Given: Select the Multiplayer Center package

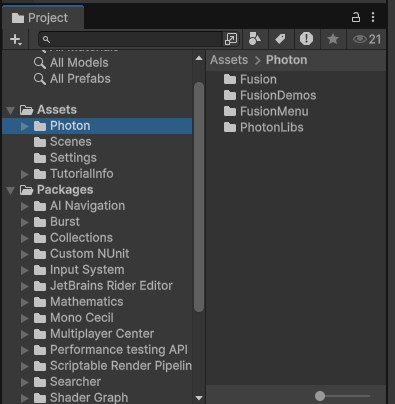Looking at the screenshot, I should 102,334.
